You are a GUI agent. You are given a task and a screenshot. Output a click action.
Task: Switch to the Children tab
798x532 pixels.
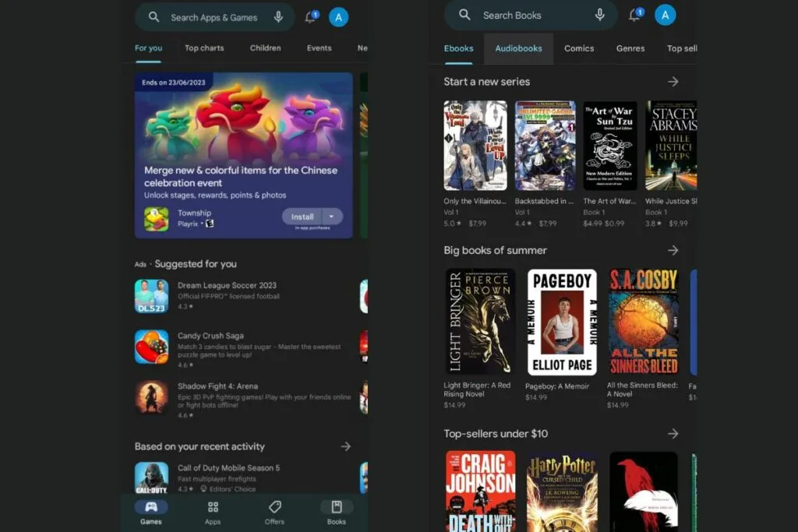click(265, 48)
